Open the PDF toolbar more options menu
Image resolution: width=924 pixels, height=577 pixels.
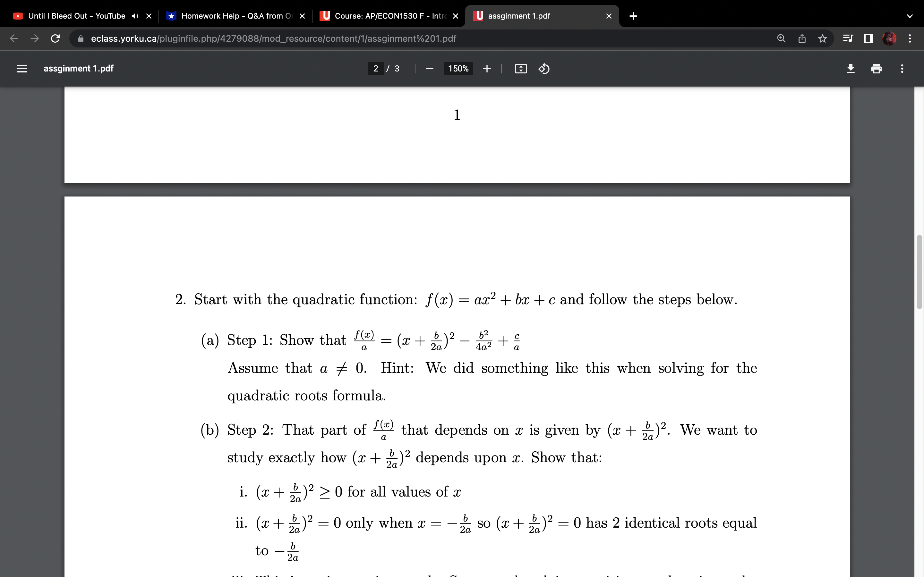[x=902, y=69]
